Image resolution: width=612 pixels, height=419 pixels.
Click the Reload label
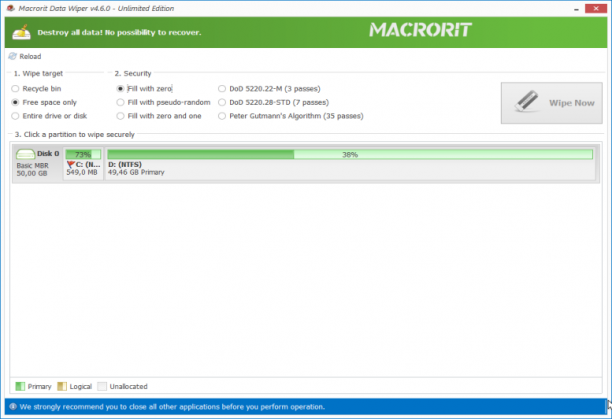(x=30, y=57)
